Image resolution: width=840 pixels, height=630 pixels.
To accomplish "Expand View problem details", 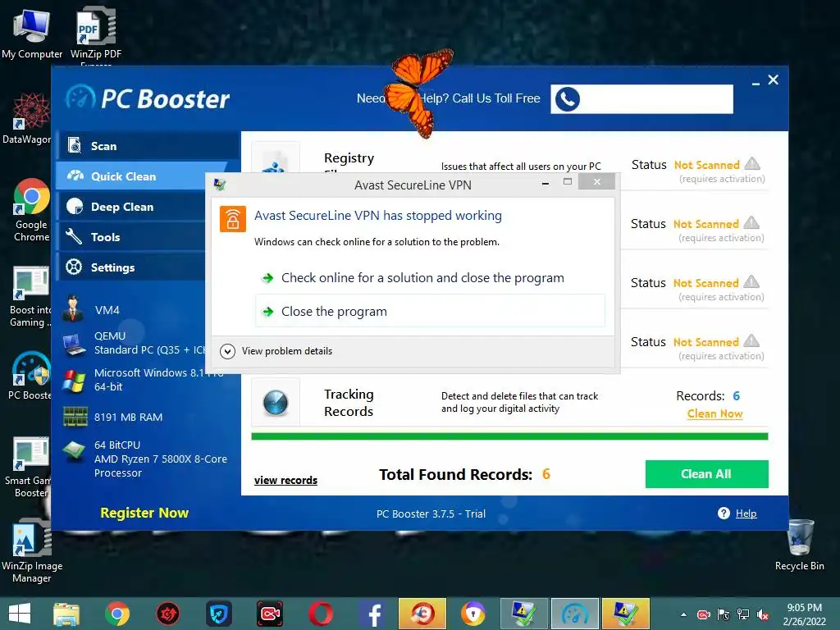I will [x=276, y=351].
